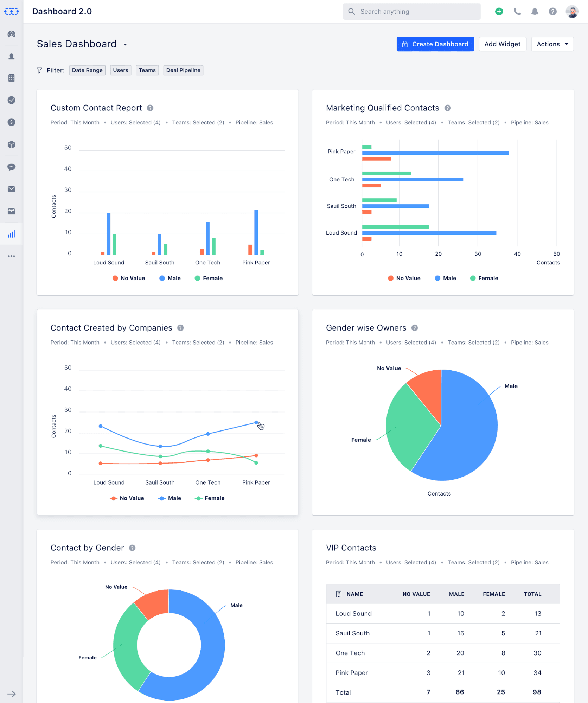588x703 pixels.
Task: Open the phone dialer icon in top bar
Action: [x=517, y=11]
